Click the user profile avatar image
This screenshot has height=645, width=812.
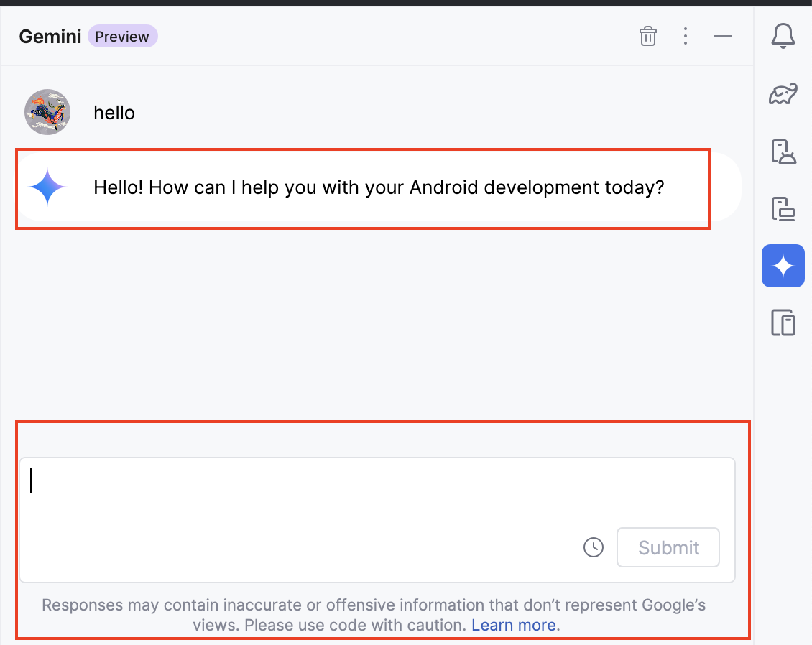coord(47,112)
